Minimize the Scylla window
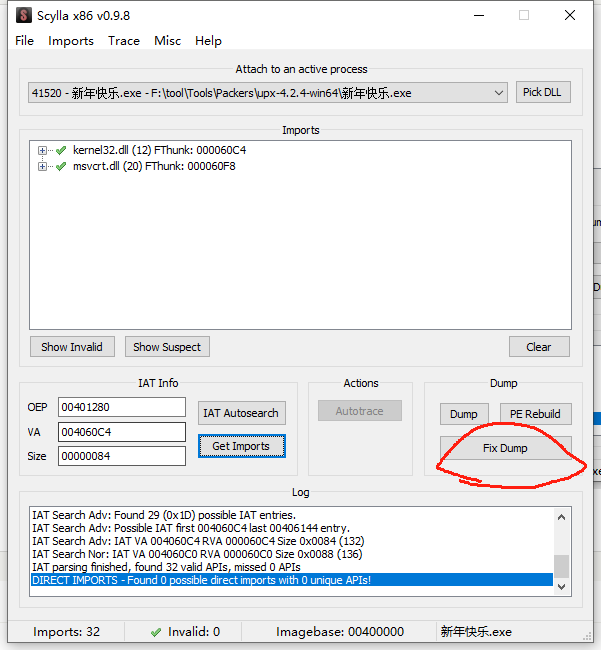The height and width of the screenshot is (650, 601). click(479, 16)
